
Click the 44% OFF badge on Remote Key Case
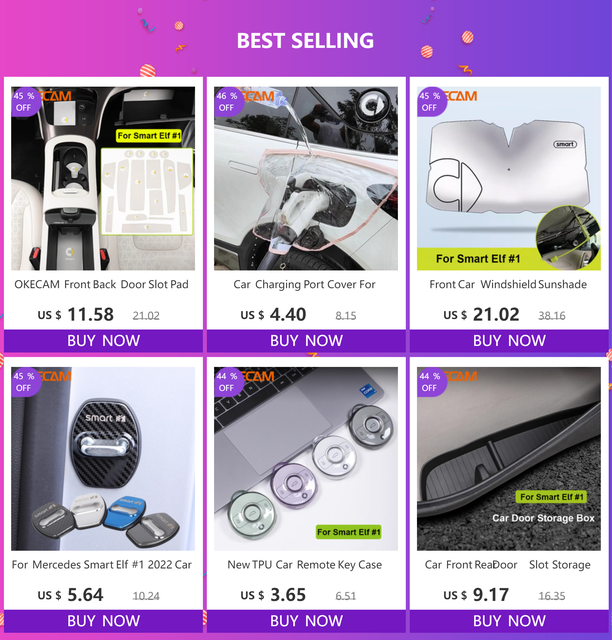tap(229, 382)
